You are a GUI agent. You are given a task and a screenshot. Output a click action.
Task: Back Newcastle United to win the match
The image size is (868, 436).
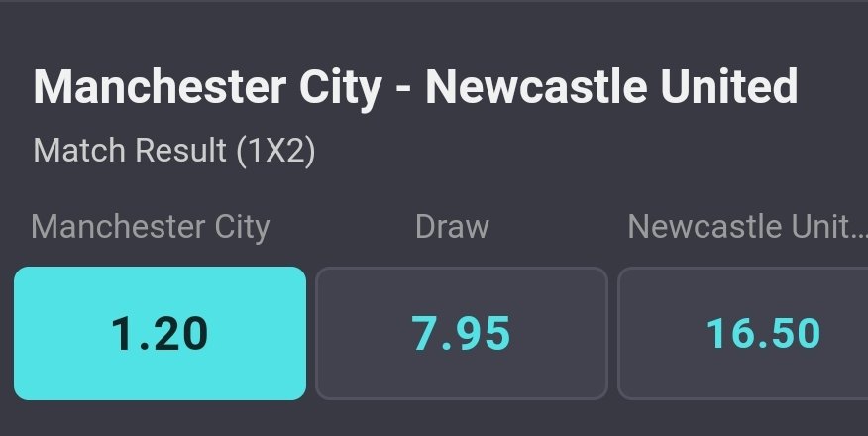[x=743, y=333]
